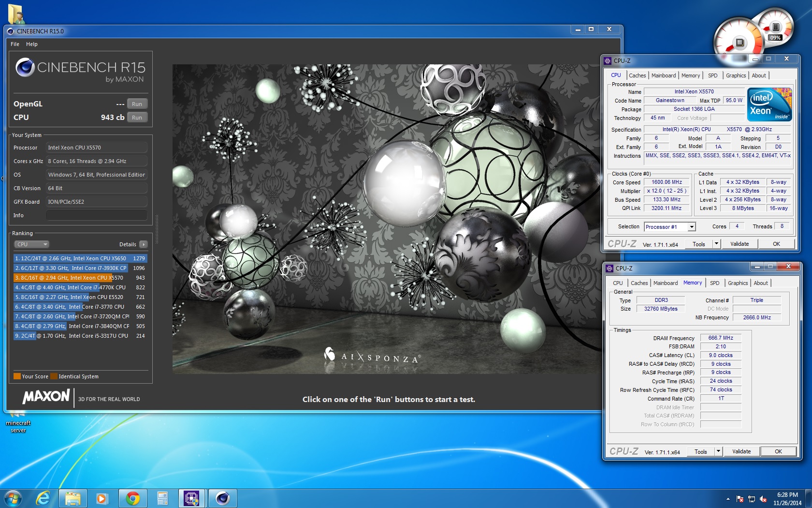
Task: Open the ranking CPU type dropdown
Action: [32, 244]
